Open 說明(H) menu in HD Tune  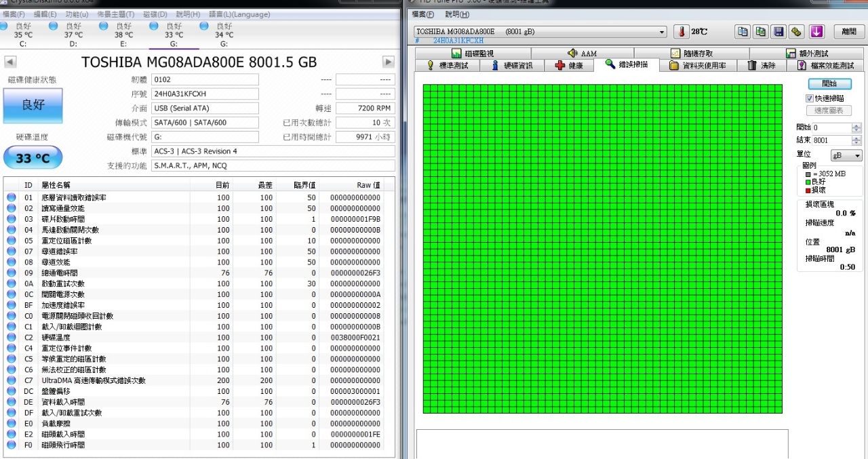point(457,14)
